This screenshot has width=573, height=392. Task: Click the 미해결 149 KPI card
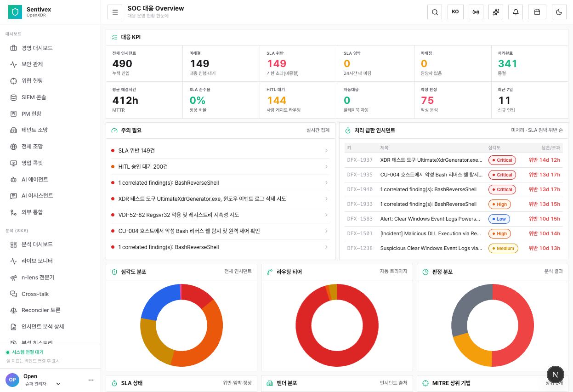coord(221,63)
